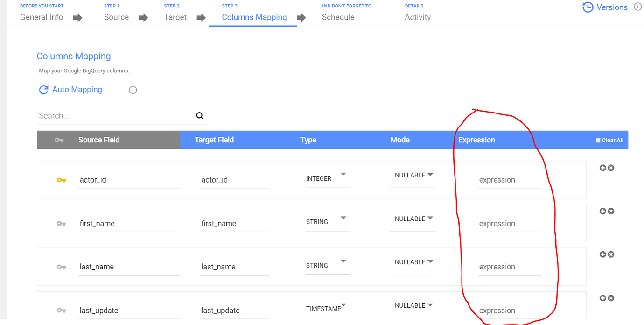Viewport: 644px width, 325px height.
Task: Open the Versions history icon
Action: [x=588, y=7]
